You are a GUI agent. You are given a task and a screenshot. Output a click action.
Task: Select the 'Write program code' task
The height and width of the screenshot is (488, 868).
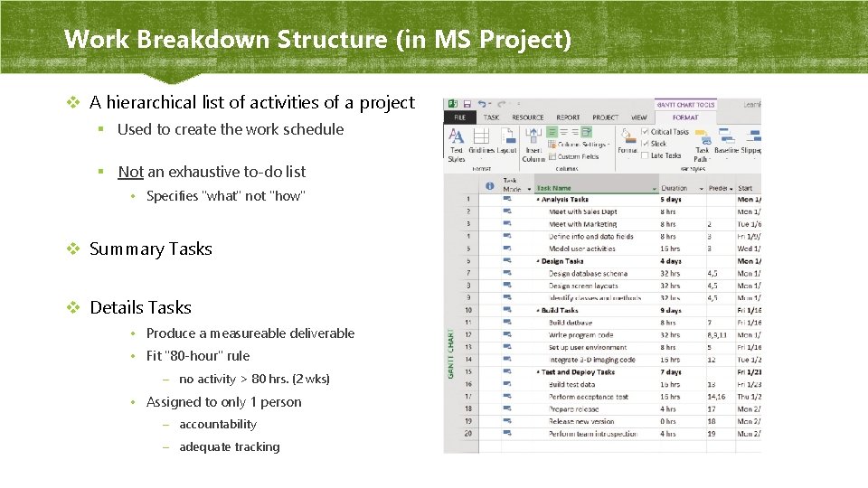click(580, 334)
